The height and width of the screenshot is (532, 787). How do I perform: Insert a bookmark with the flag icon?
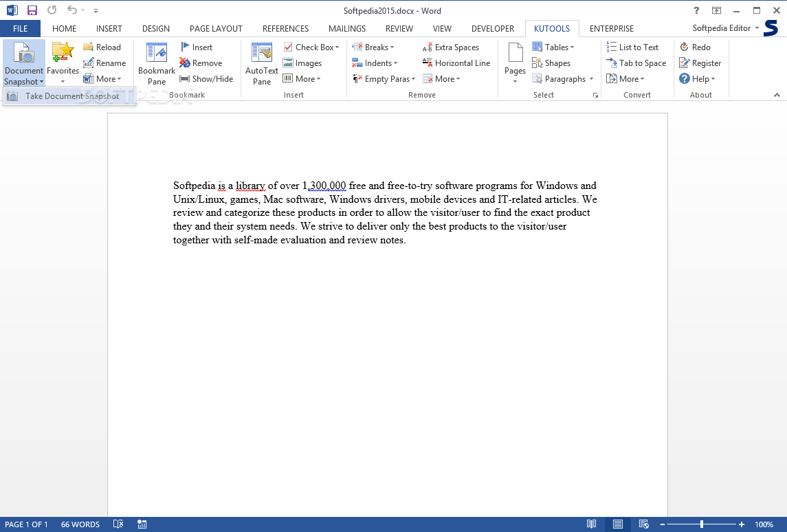(185, 47)
